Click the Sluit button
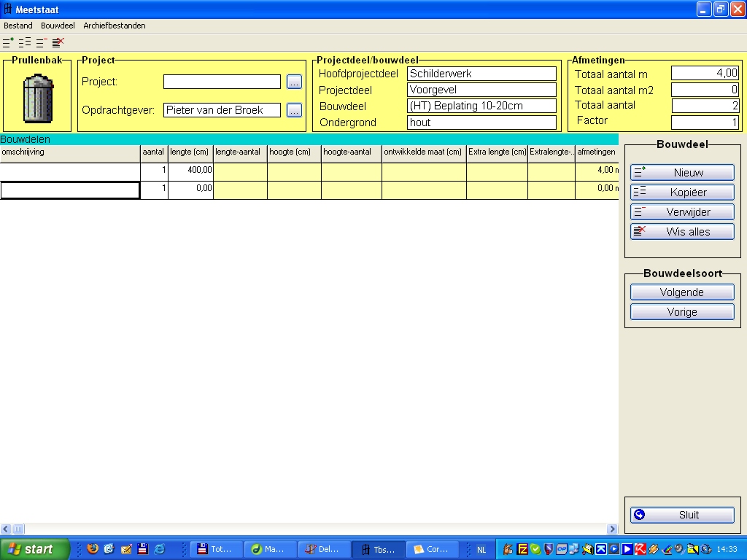This screenshot has width=747, height=560. 682,515
